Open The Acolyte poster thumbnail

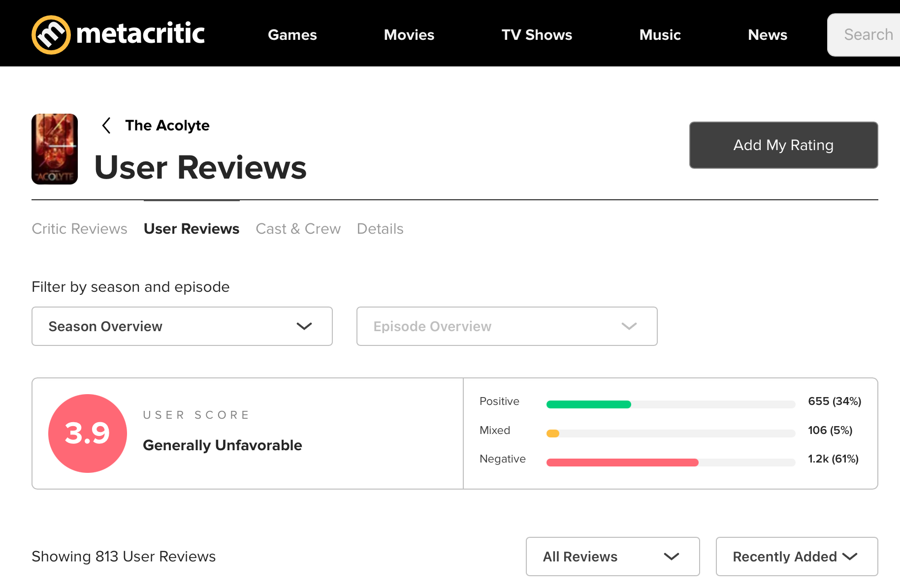coord(55,149)
